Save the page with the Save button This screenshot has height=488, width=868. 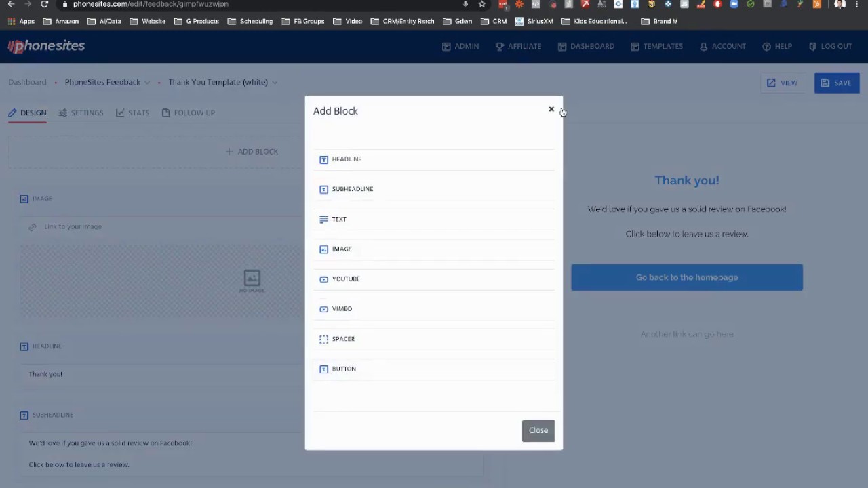click(837, 83)
